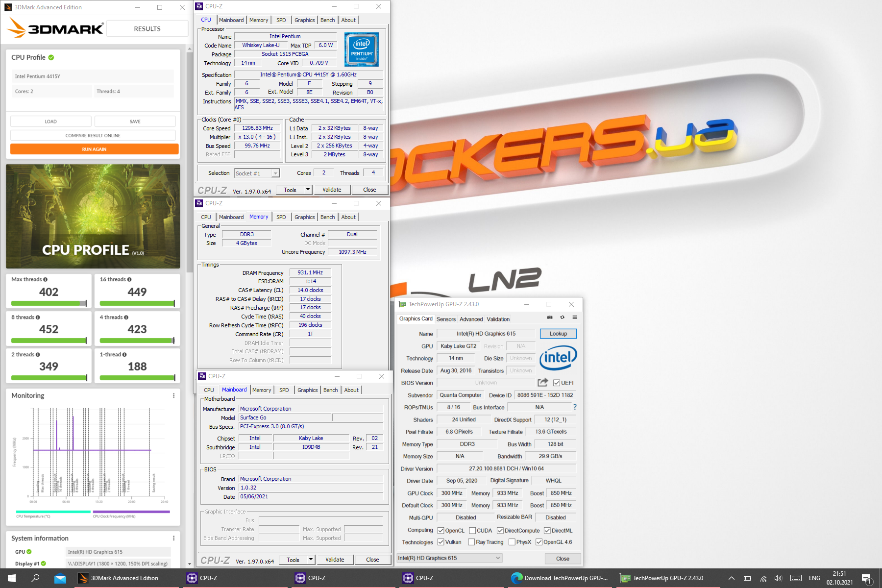Click the battery icon in the system tray
This screenshot has height=588, width=882.
pyautogui.click(x=747, y=578)
